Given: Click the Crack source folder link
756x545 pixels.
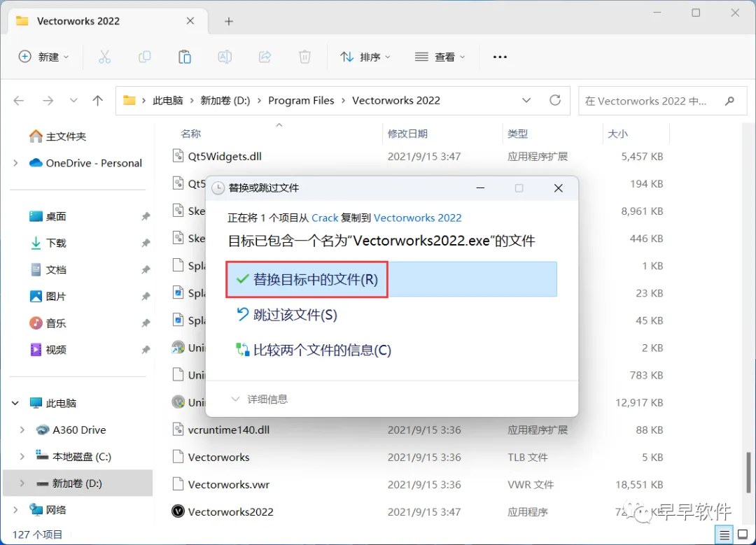Looking at the screenshot, I should coord(325,218).
